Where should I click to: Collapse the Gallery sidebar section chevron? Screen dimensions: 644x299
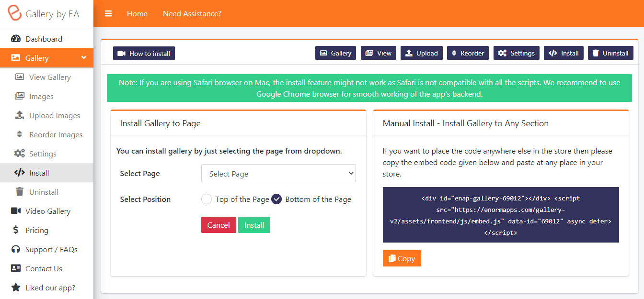(x=84, y=58)
